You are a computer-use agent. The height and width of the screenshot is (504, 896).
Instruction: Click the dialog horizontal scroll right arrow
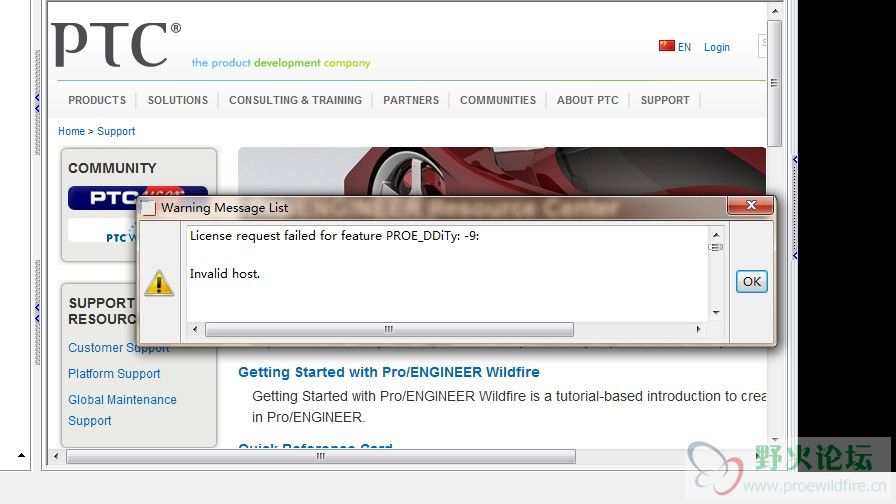pos(698,329)
